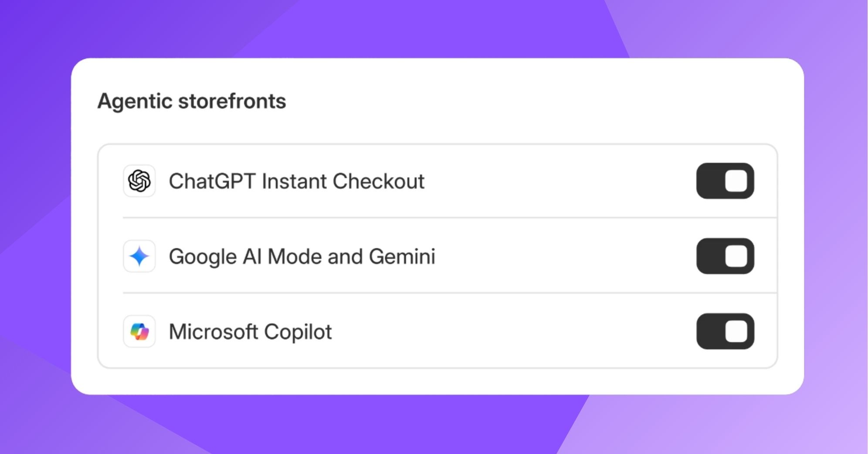Switch off the Microsoft Copilot toggle
The image size is (868, 454).
[725, 331]
